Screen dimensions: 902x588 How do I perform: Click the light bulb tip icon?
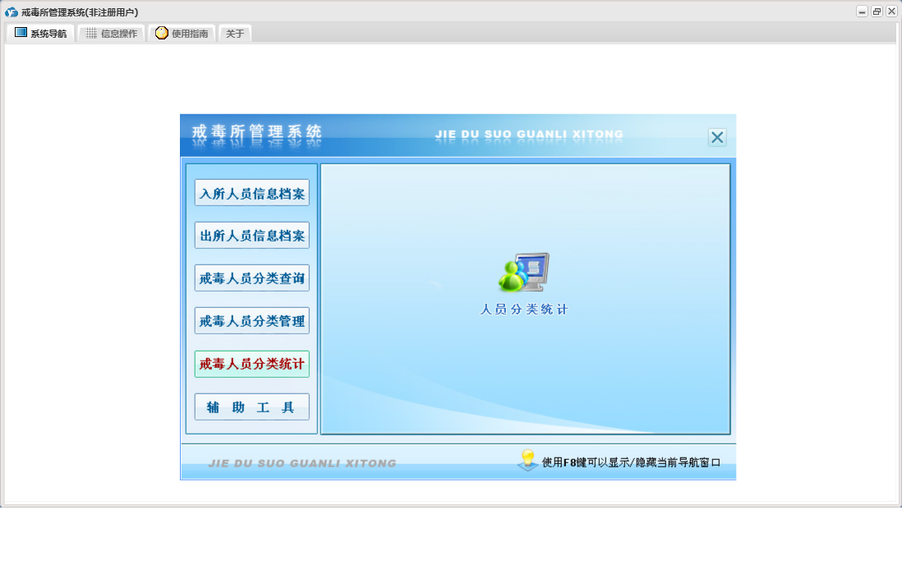(x=527, y=460)
